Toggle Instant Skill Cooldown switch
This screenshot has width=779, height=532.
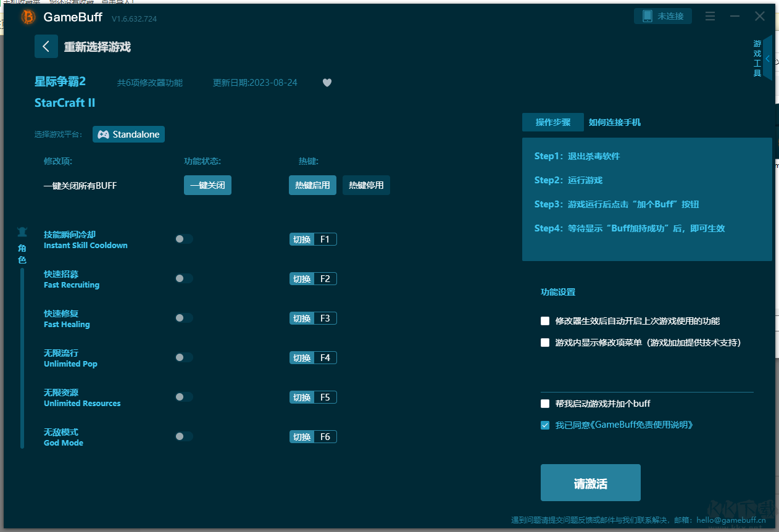point(184,239)
